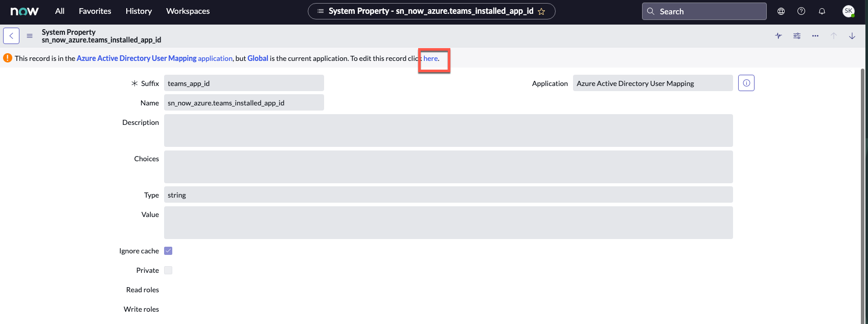Open more options ellipsis in form header
Image resolution: width=868 pixels, height=324 pixels.
pyautogui.click(x=815, y=36)
